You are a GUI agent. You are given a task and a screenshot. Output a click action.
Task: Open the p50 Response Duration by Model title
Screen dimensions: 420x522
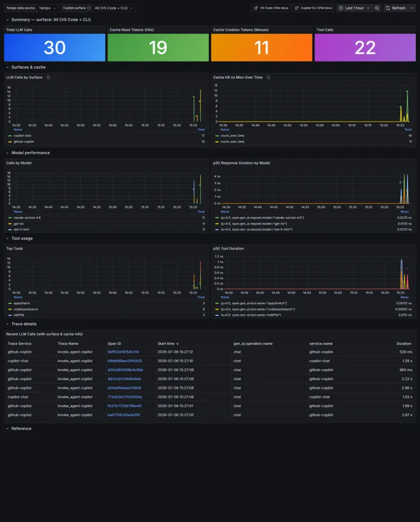coord(241,163)
